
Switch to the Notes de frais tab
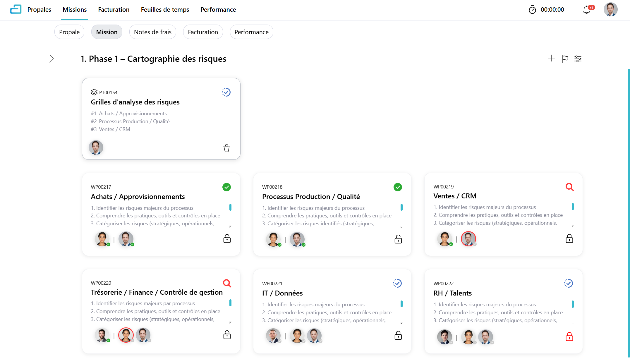(153, 32)
